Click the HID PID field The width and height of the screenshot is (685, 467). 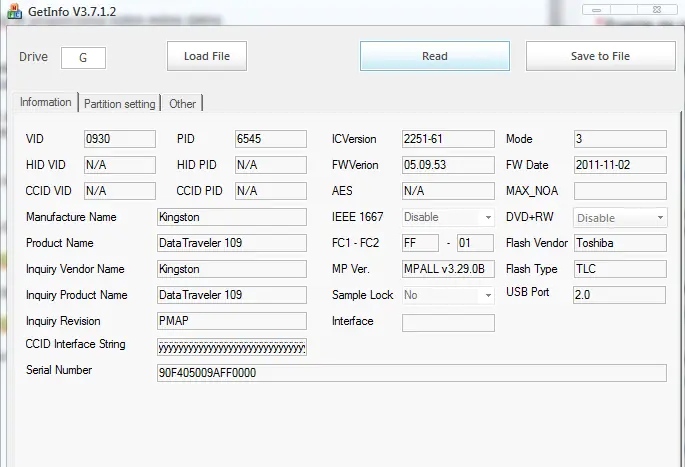[270, 165]
